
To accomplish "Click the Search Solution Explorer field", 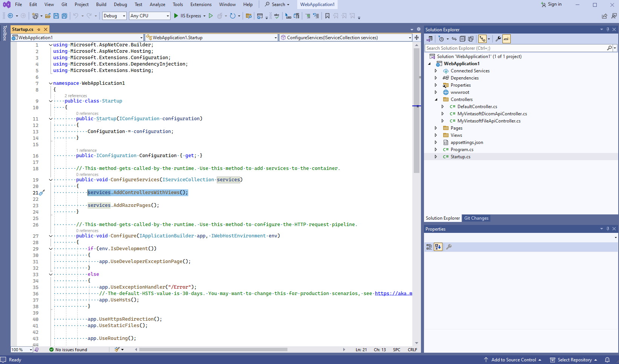I will tap(515, 48).
